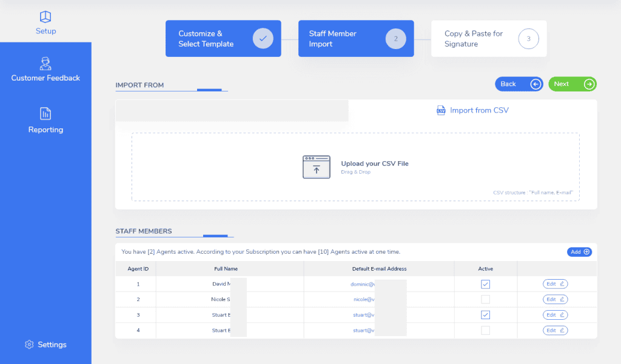This screenshot has width=621, height=364.
Task: Open the Reporting chart icon
Action: click(x=45, y=114)
